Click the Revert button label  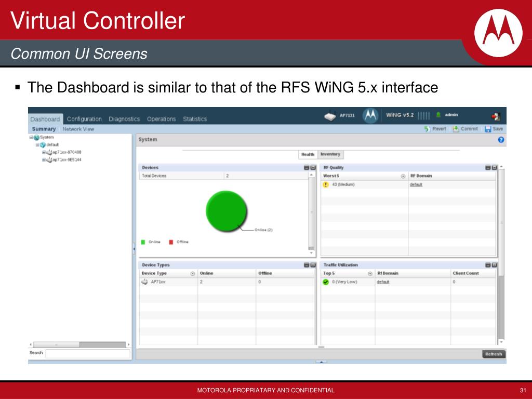[x=439, y=129]
